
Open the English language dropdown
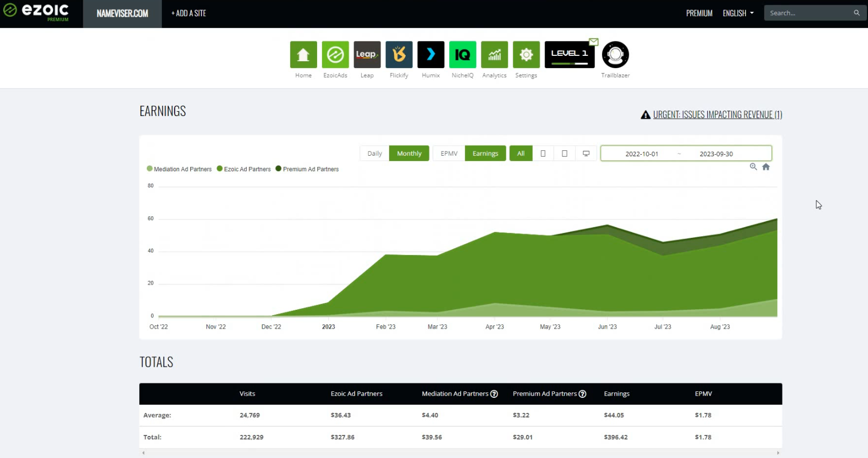(x=738, y=13)
